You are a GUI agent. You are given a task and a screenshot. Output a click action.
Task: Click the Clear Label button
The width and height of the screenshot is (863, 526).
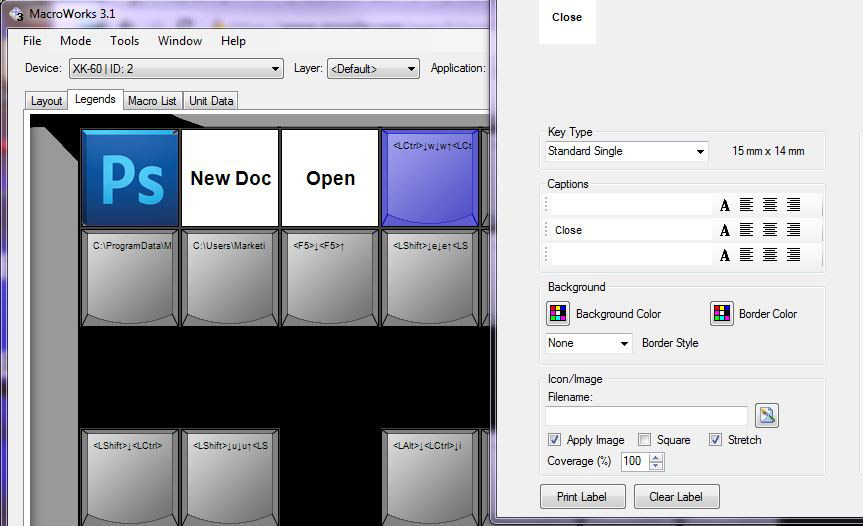(676, 497)
